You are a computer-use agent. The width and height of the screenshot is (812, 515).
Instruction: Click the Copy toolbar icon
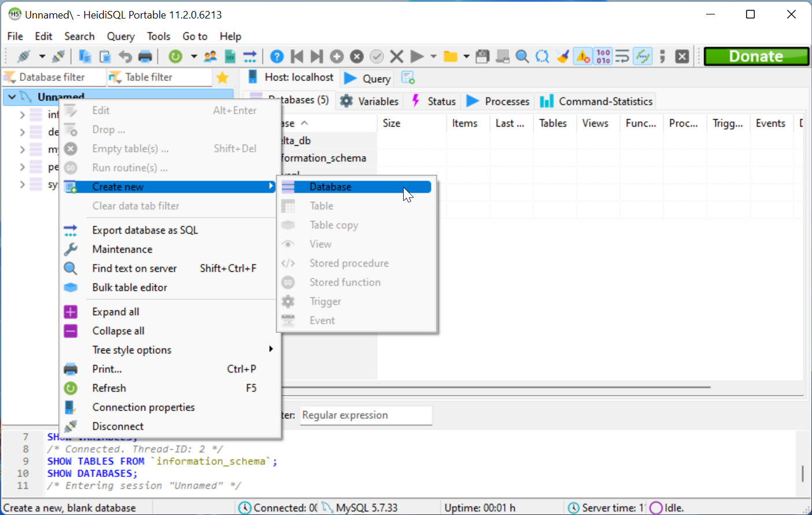[85, 56]
